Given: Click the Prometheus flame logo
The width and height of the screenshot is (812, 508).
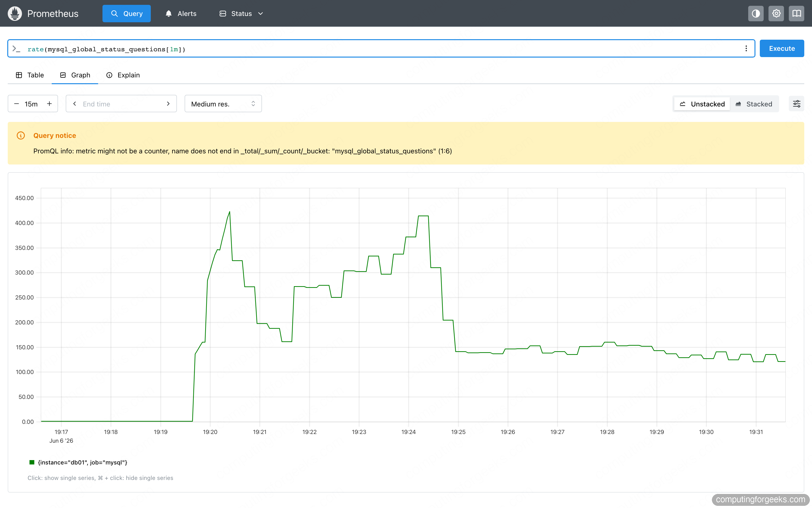Looking at the screenshot, I should coord(15,14).
